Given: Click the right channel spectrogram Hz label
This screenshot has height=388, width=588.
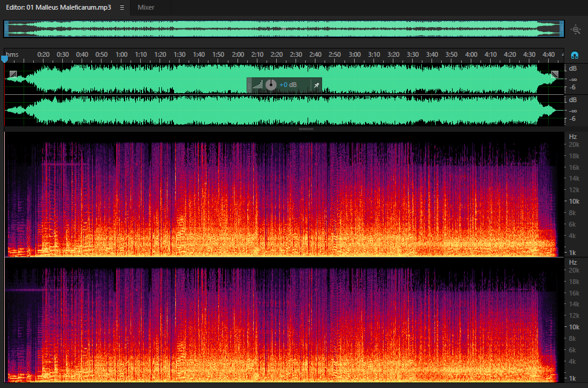Looking at the screenshot, I should (x=573, y=262).
